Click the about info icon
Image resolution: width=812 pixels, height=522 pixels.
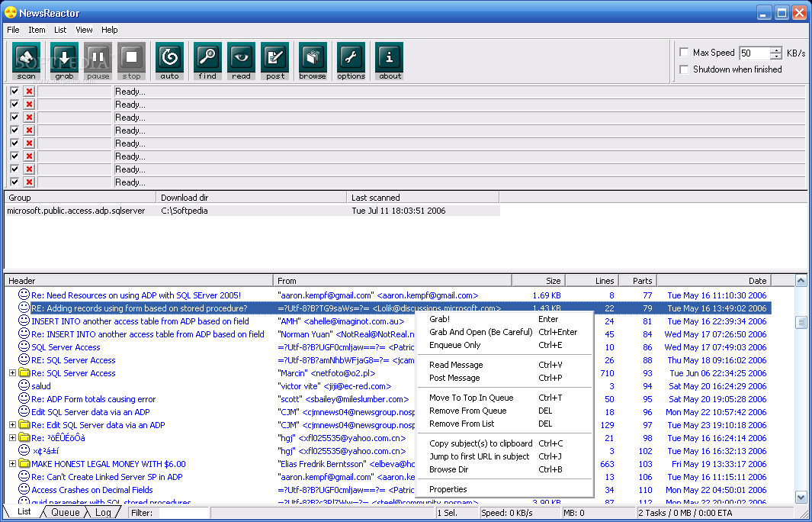point(390,61)
